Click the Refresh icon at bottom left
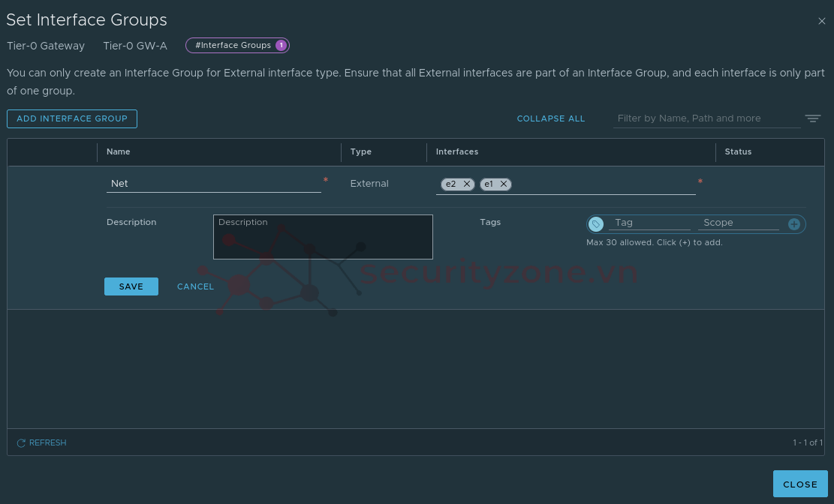834x504 pixels. 21,443
